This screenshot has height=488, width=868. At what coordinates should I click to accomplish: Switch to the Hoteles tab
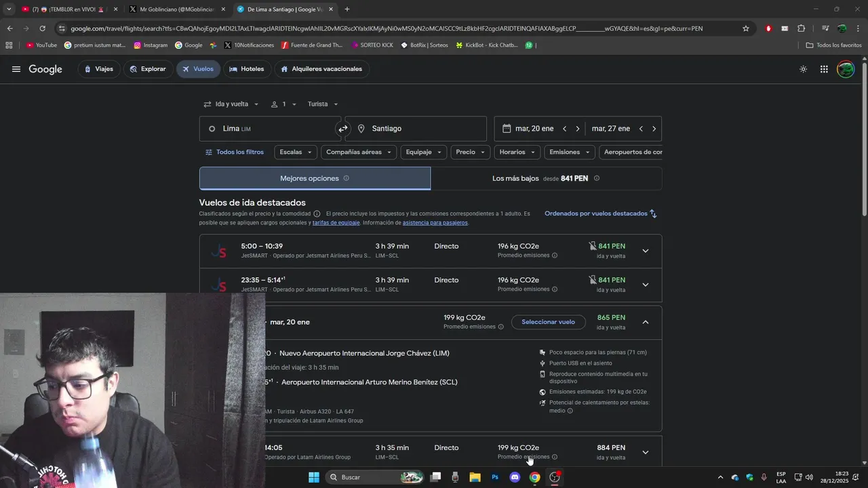click(247, 69)
